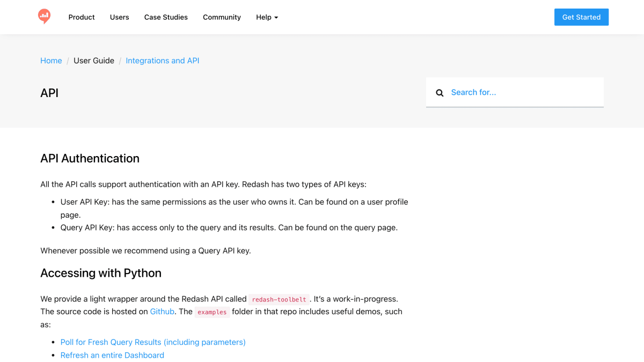Focus the Search for... input field

coord(515,92)
